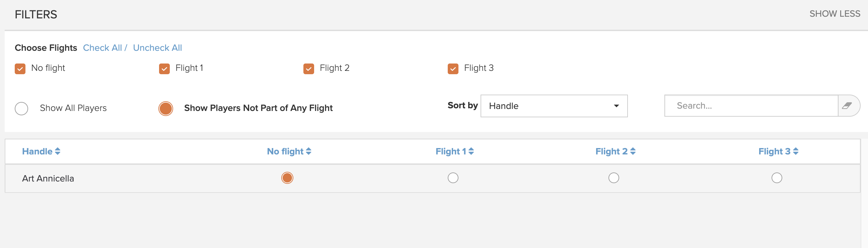The width and height of the screenshot is (868, 248).
Task: Click sort arrows next to Flight 3 column
Action: (796, 151)
